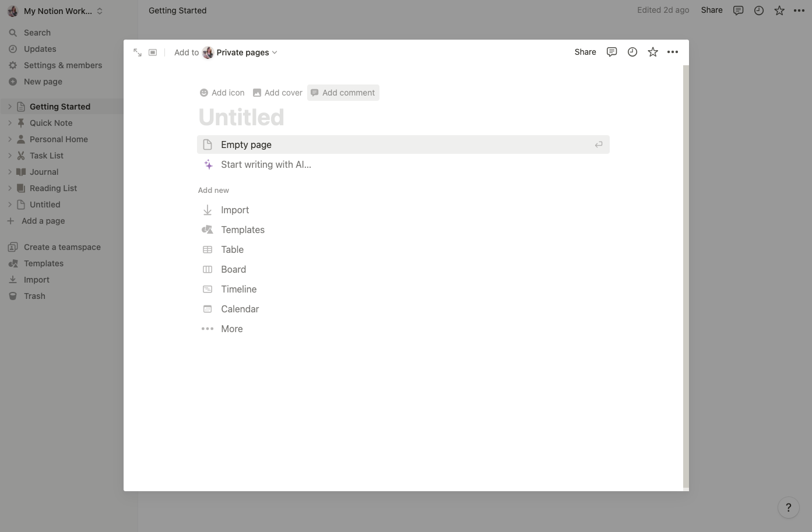The width and height of the screenshot is (812, 532).
Task: Choose the Empty page option
Action: coord(403,145)
